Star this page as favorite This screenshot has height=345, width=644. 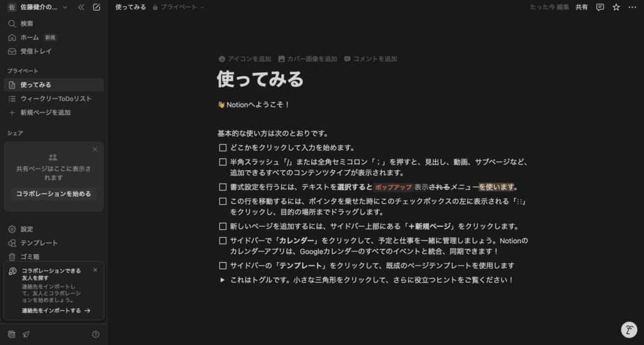tap(616, 8)
